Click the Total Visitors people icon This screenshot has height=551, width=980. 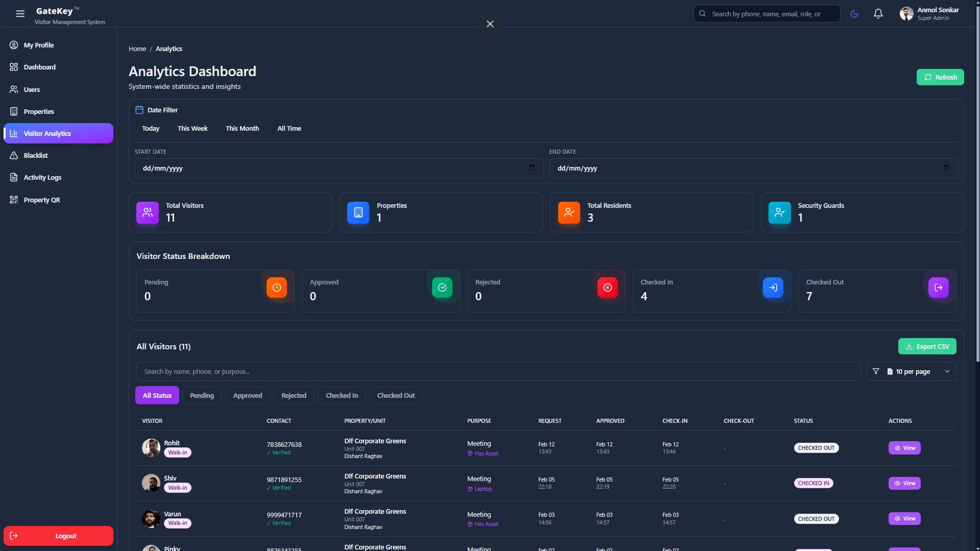coord(148,212)
